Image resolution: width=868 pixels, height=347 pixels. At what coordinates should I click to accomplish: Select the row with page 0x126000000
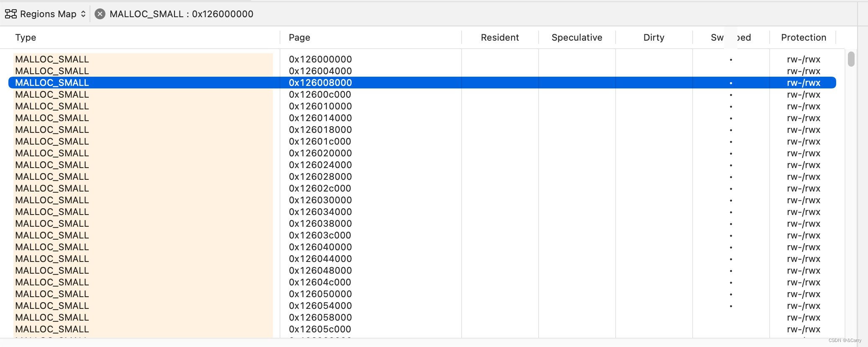pyautogui.click(x=422, y=59)
